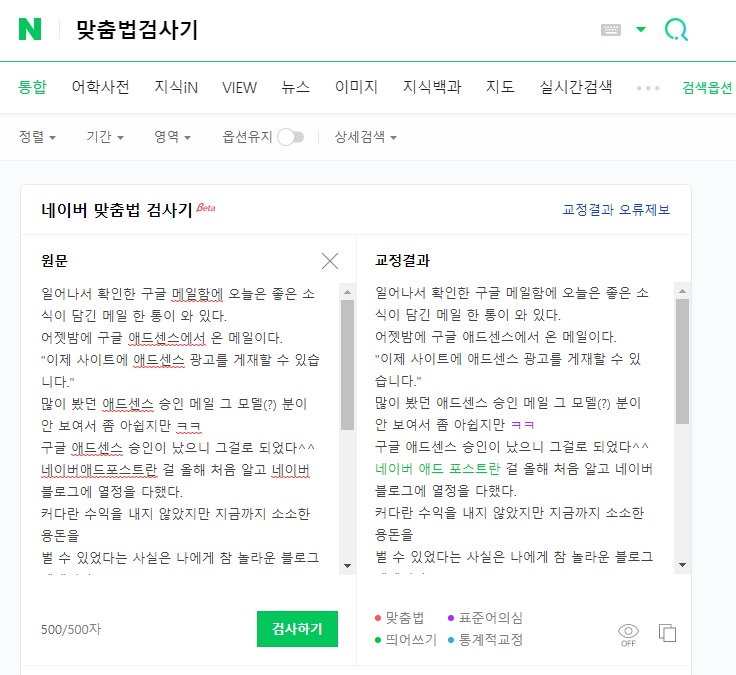
Task: Expand the 상세검색 dropdown
Action: pos(366,137)
